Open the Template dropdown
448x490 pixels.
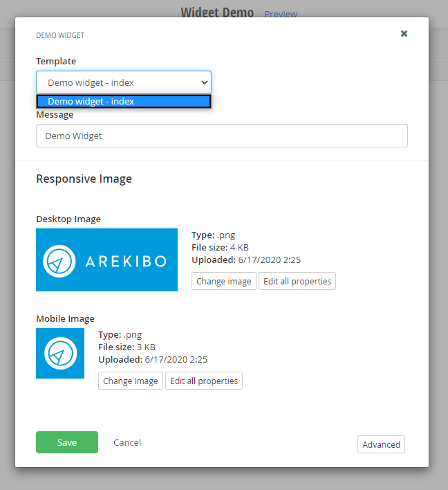pos(124,82)
